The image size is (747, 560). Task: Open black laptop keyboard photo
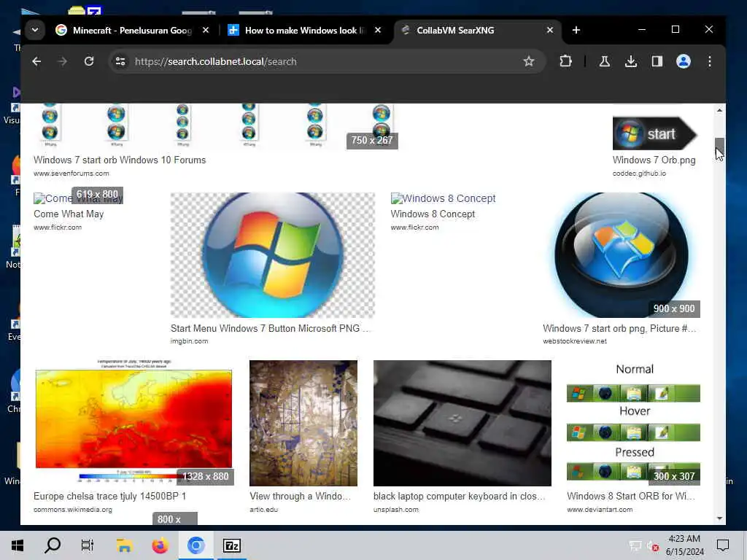click(x=462, y=423)
